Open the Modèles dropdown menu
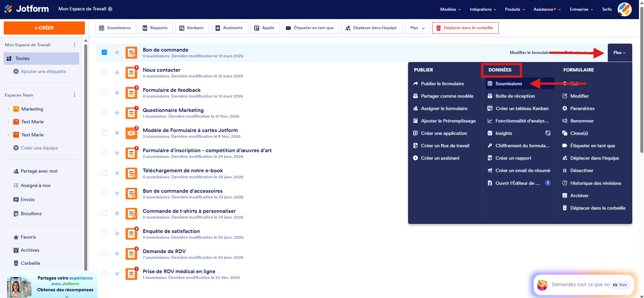 point(450,9)
